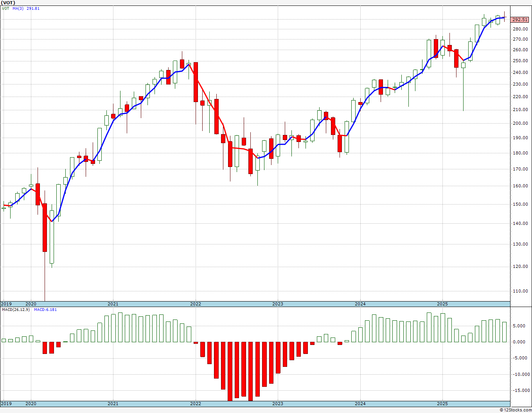This screenshot has height=413, width=532.
Task: Select the "260.00" price axis label
Action: (520, 50)
